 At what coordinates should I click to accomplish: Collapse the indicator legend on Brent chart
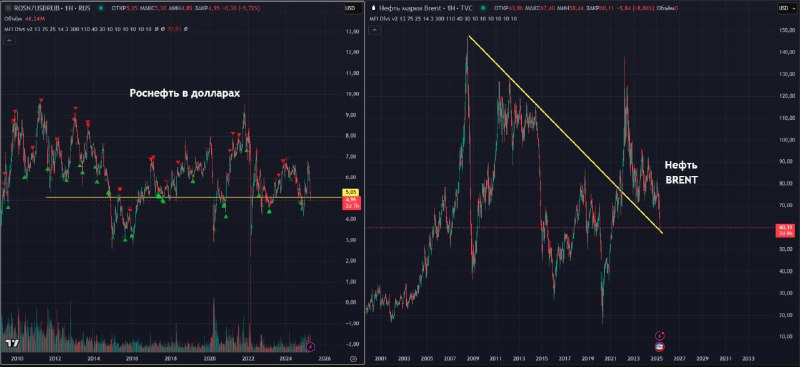pos(375,30)
